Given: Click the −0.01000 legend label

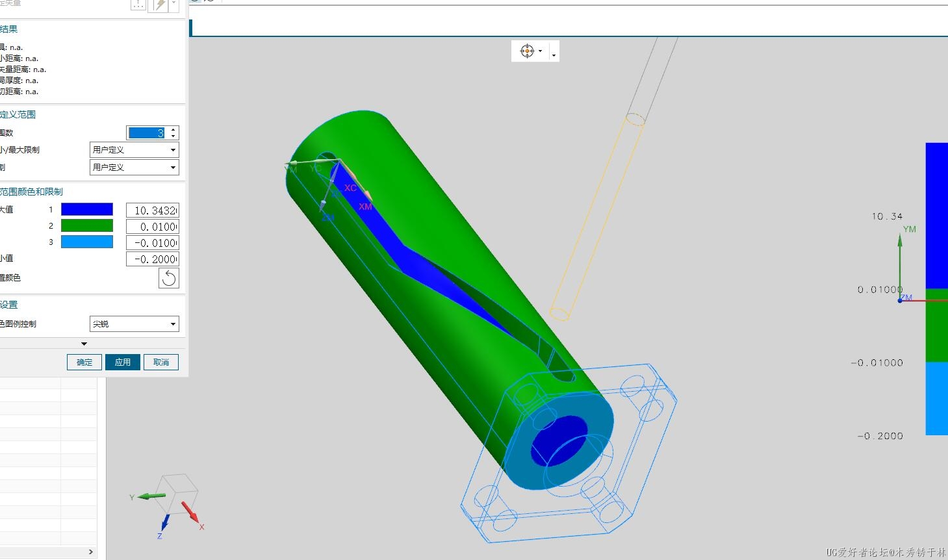Looking at the screenshot, I should (877, 363).
